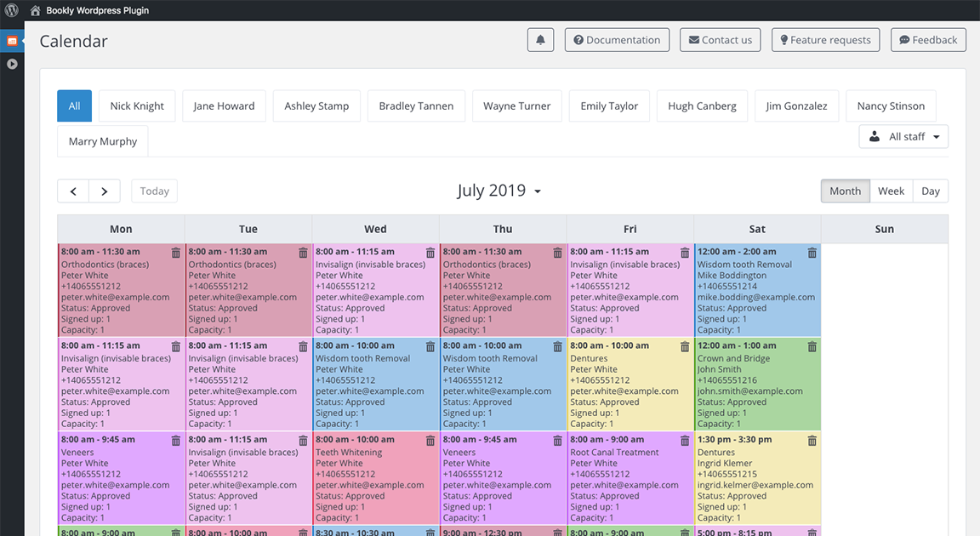Select the All staff tab
This screenshot has width=980, height=536.
tap(74, 105)
